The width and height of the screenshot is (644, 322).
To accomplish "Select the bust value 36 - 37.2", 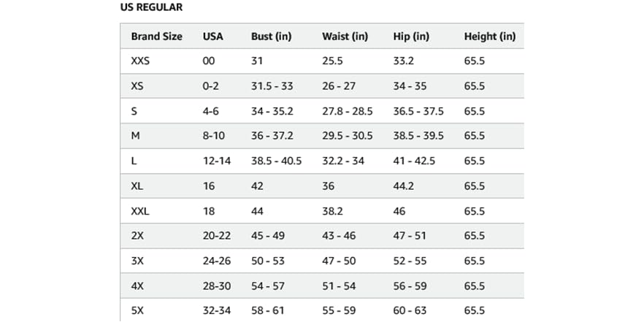I will tap(272, 136).
